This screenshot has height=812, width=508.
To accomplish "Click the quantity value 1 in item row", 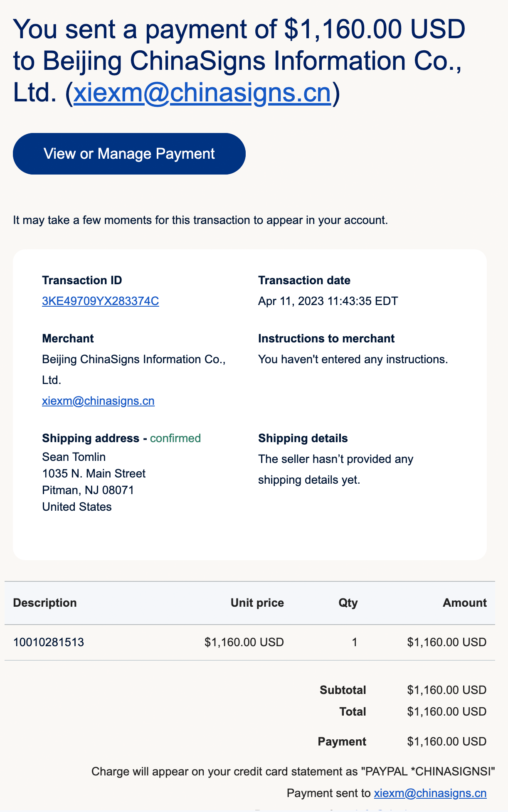I will tap(355, 642).
